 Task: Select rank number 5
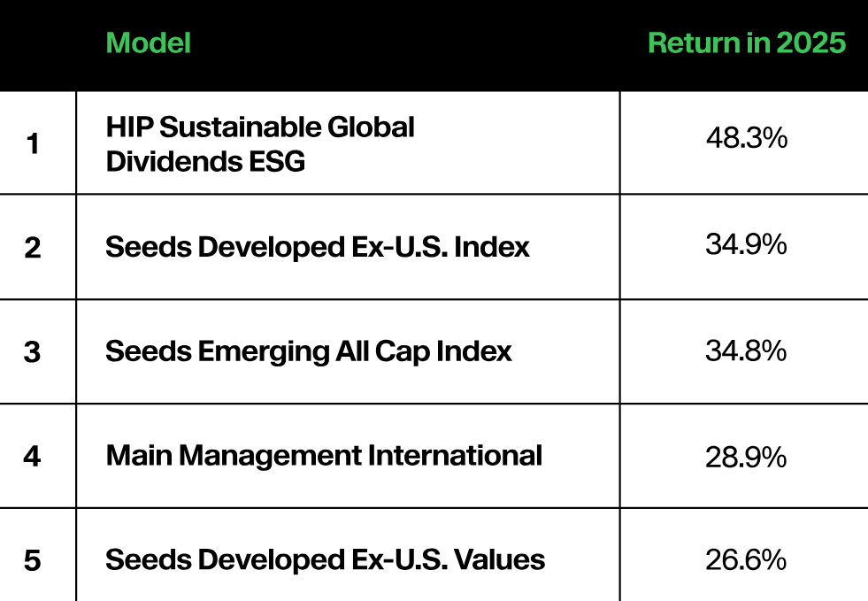(33, 560)
